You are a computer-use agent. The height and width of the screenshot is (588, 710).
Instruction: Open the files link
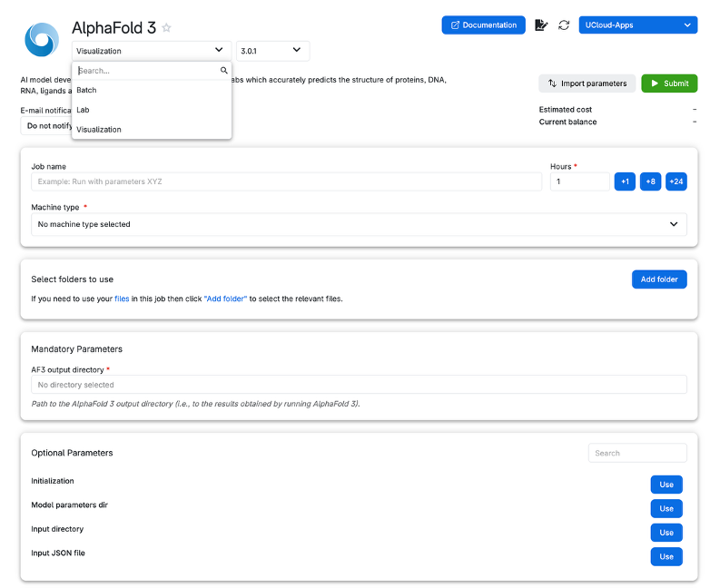[x=122, y=299]
